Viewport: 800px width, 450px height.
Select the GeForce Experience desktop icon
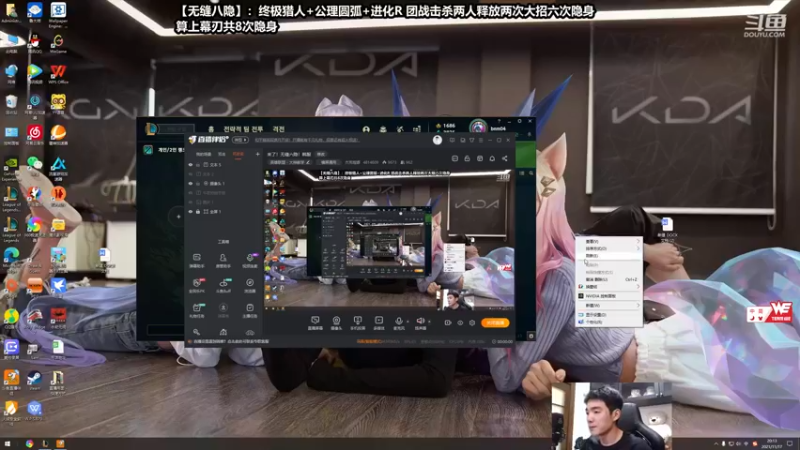tap(11, 165)
